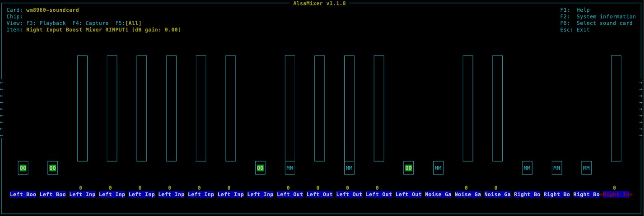Toggle the OO switch above Left Out

coord(408,168)
